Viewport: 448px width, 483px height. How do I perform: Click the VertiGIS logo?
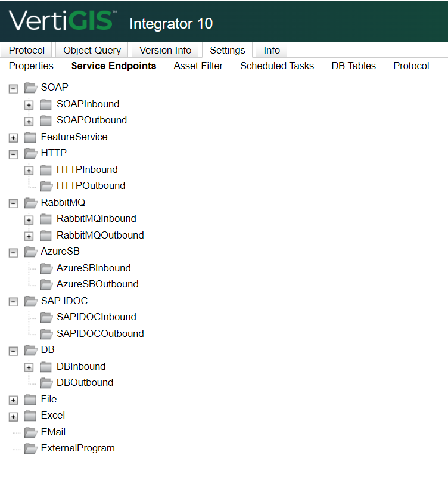click(x=63, y=21)
